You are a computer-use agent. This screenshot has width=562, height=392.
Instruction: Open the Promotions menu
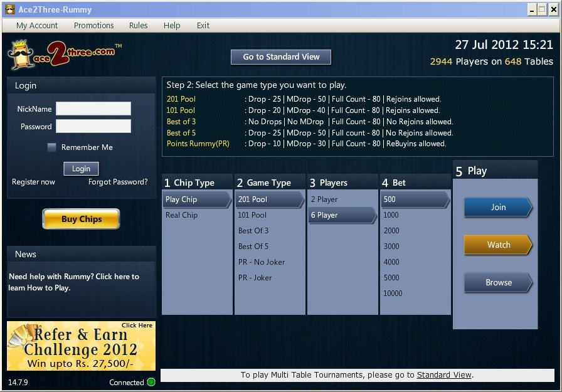click(x=93, y=26)
